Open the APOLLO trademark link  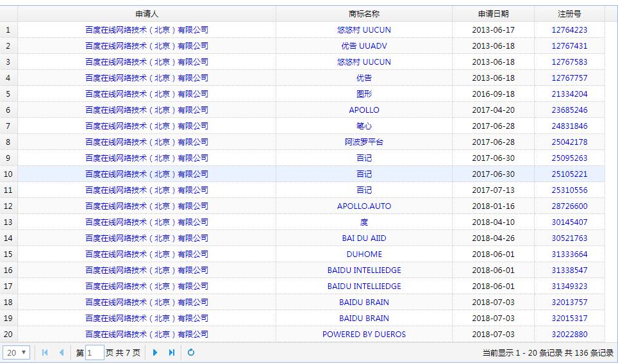(x=363, y=110)
